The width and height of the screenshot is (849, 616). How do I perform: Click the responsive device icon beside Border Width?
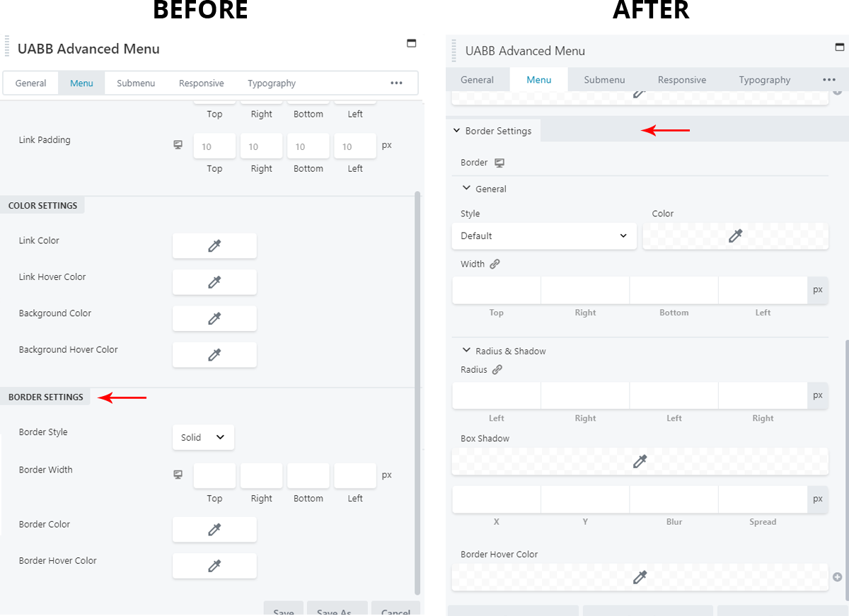point(178,475)
